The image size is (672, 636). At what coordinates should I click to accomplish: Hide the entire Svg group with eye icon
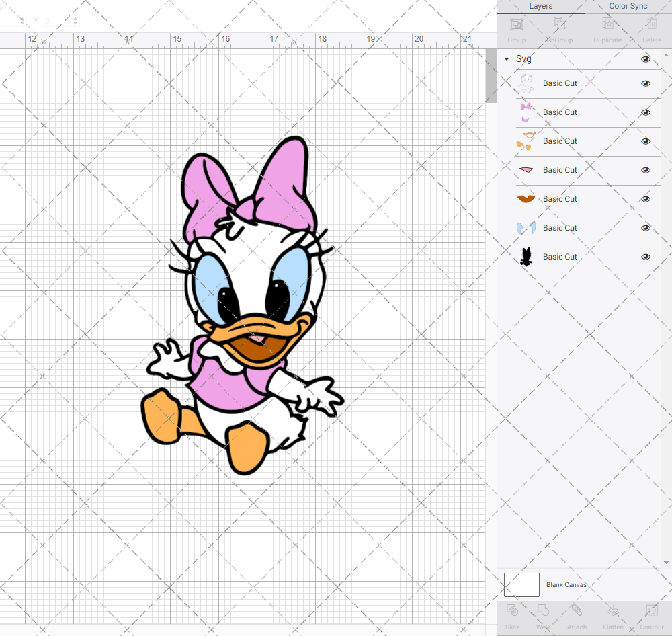646,59
